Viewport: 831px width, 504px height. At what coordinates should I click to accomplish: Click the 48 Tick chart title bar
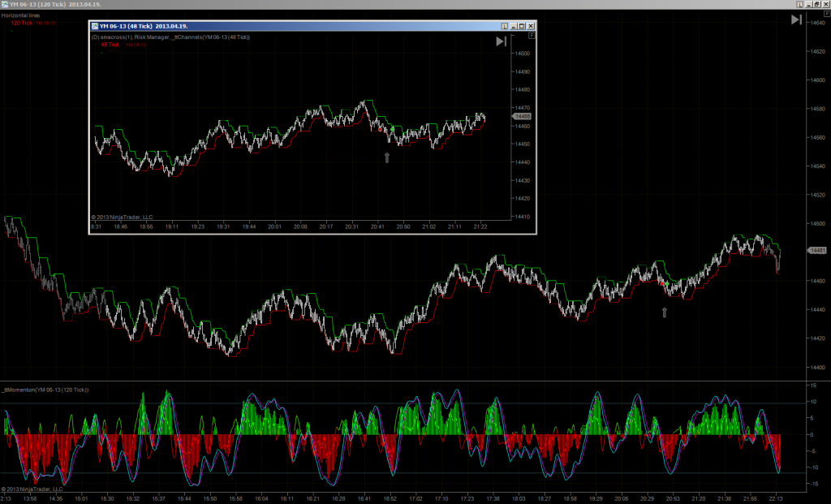click(x=312, y=26)
